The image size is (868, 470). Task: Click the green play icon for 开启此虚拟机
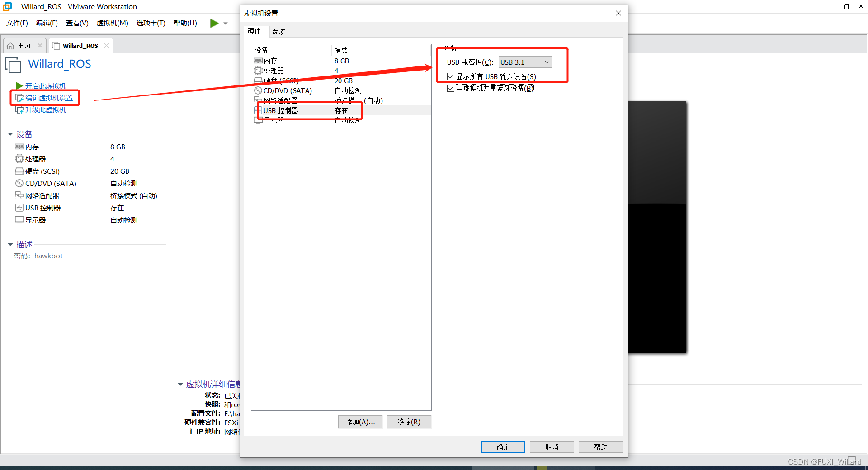coord(19,85)
